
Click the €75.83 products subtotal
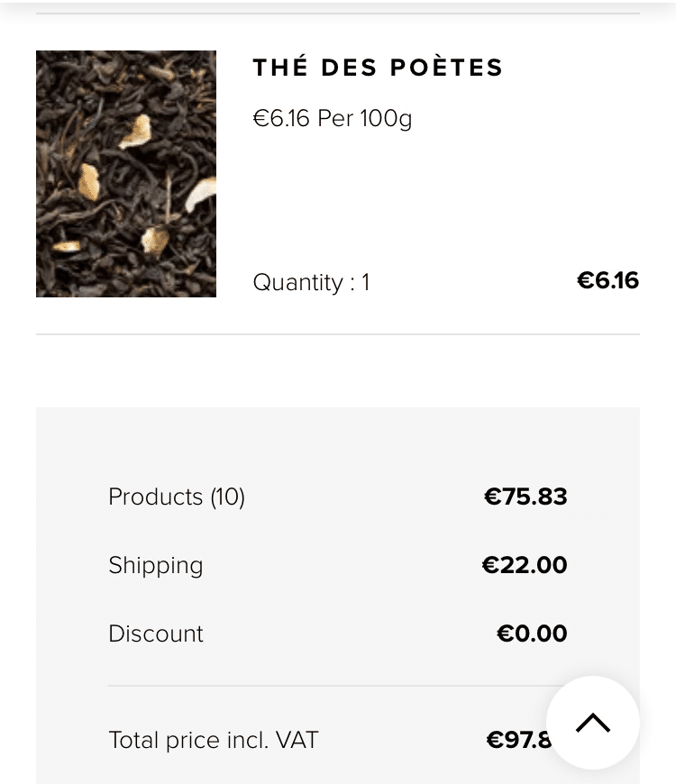pos(525,497)
